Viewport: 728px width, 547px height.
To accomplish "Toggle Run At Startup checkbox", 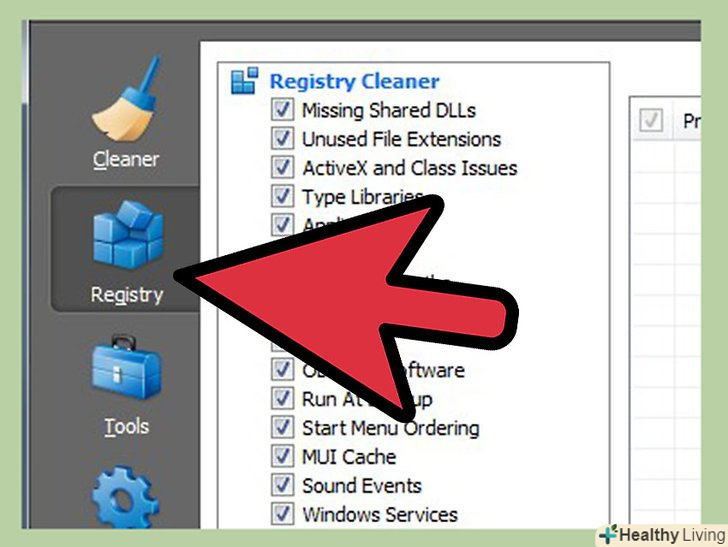I will [x=282, y=399].
